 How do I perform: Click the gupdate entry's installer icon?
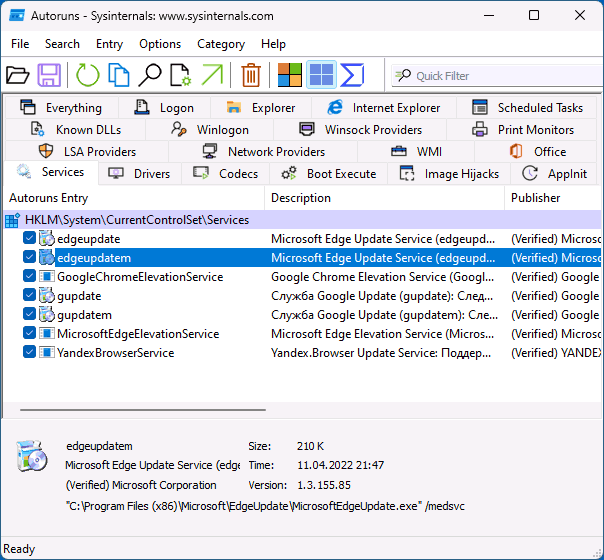47,296
